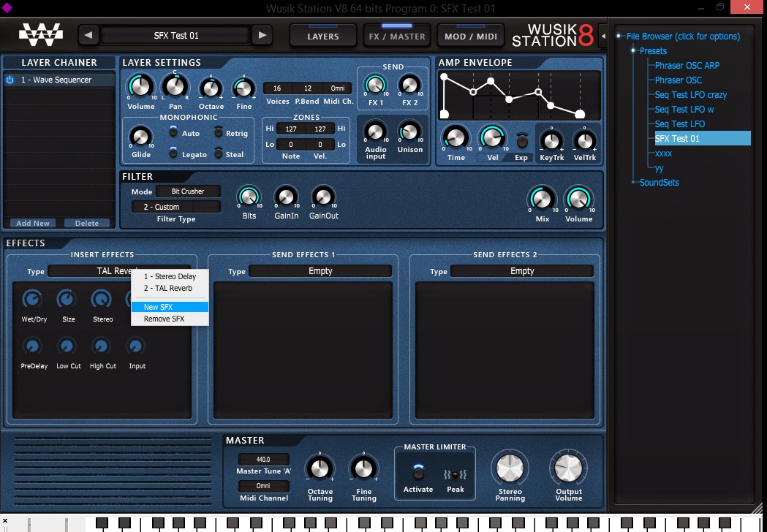Click the Fine knob in Layer Settings
This screenshot has width=767, height=532.
[243, 88]
